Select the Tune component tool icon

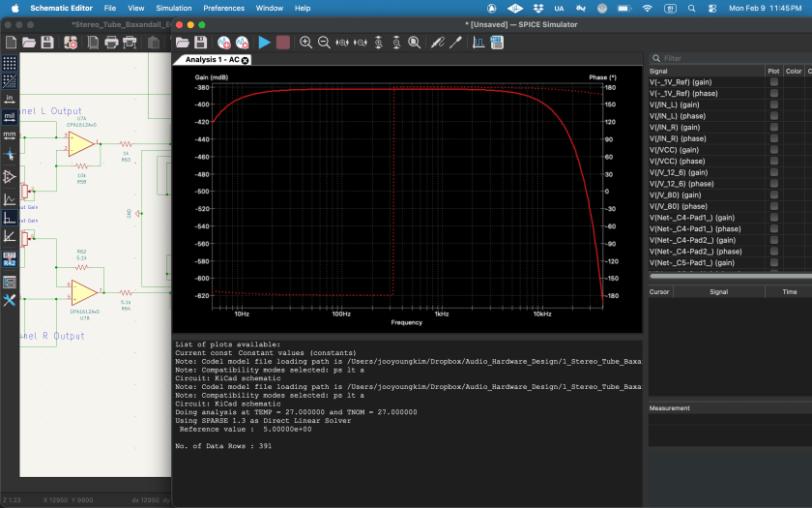(x=454, y=43)
